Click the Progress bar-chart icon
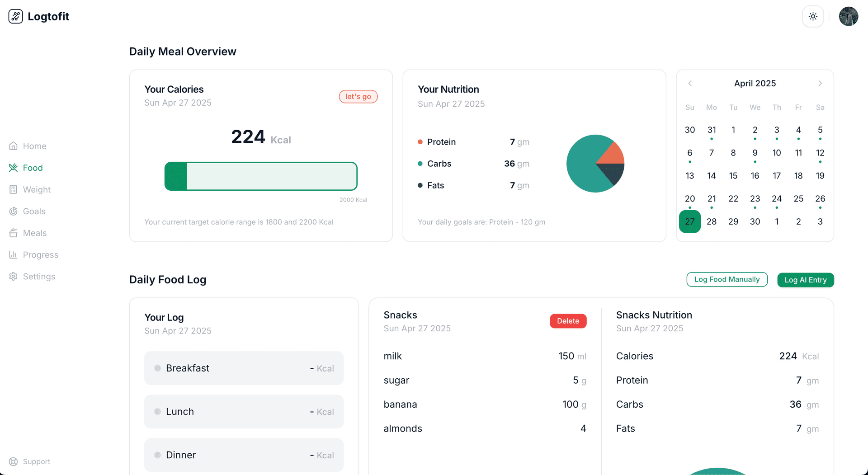This screenshot has width=868, height=475. (14, 254)
